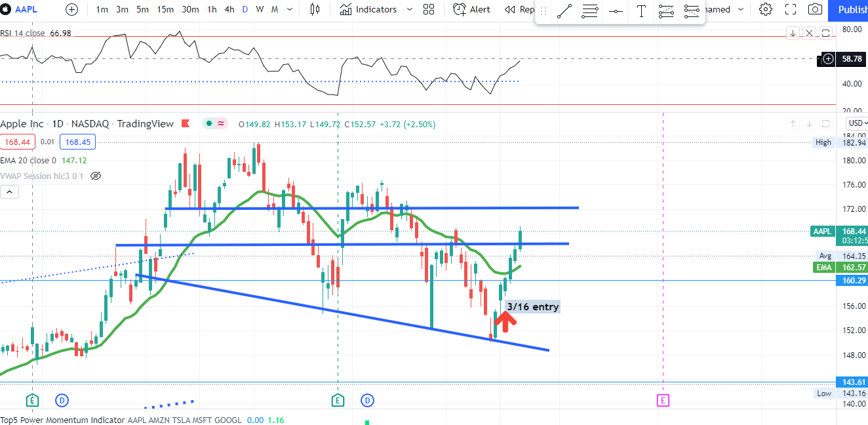Enter fullscreen mode
The image size is (868, 425).
coord(791,9)
